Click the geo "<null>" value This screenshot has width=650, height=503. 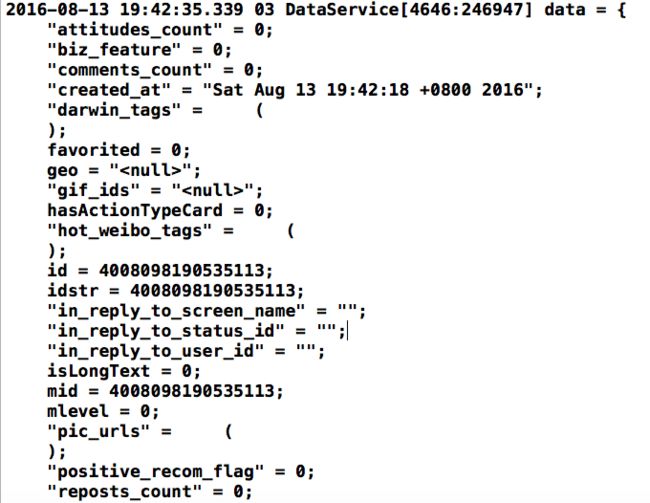pos(151,170)
